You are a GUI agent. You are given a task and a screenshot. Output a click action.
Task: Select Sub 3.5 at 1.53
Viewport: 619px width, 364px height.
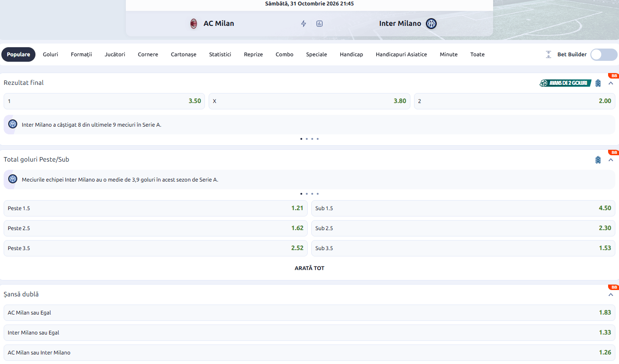coord(463,248)
